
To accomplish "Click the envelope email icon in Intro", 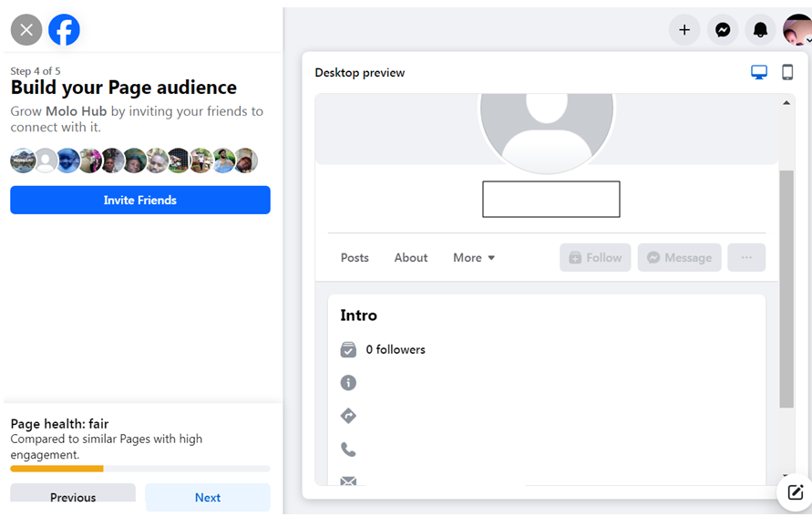I will pos(348,481).
